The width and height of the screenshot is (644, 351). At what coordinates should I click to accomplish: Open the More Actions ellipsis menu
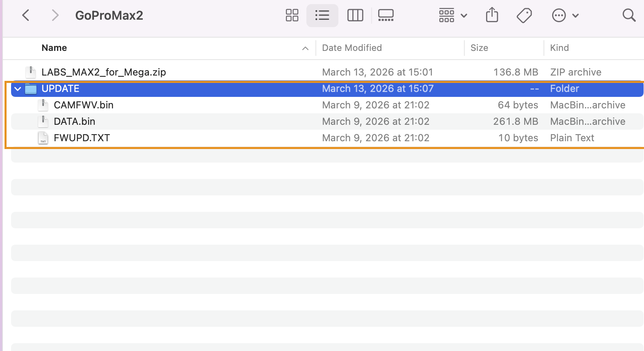565,16
